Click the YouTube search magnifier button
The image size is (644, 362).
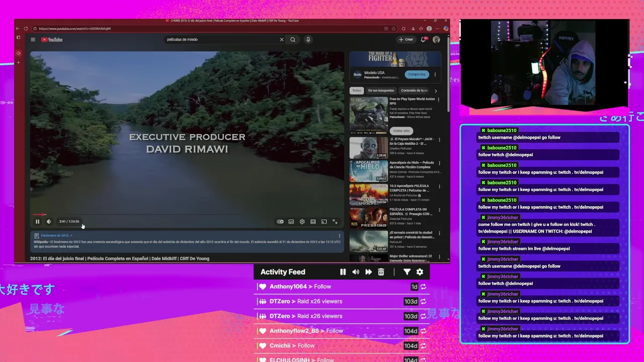click(x=293, y=39)
